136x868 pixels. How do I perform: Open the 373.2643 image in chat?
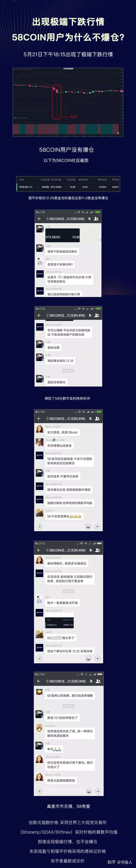tap(62, 235)
